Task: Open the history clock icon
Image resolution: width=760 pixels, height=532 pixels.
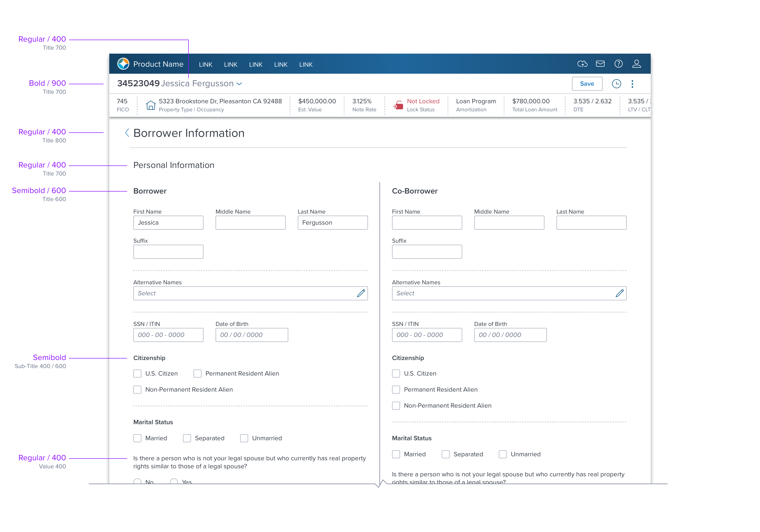Action: coord(616,84)
